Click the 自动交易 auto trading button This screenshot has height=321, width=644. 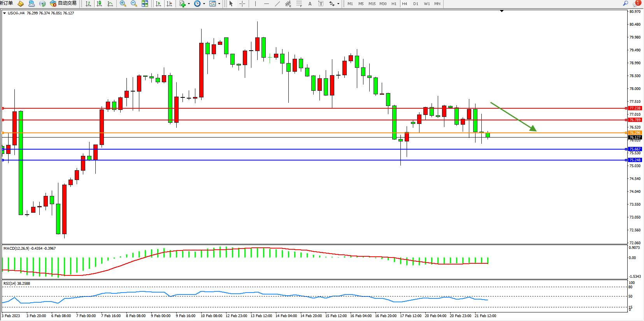(x=63, y=4)
